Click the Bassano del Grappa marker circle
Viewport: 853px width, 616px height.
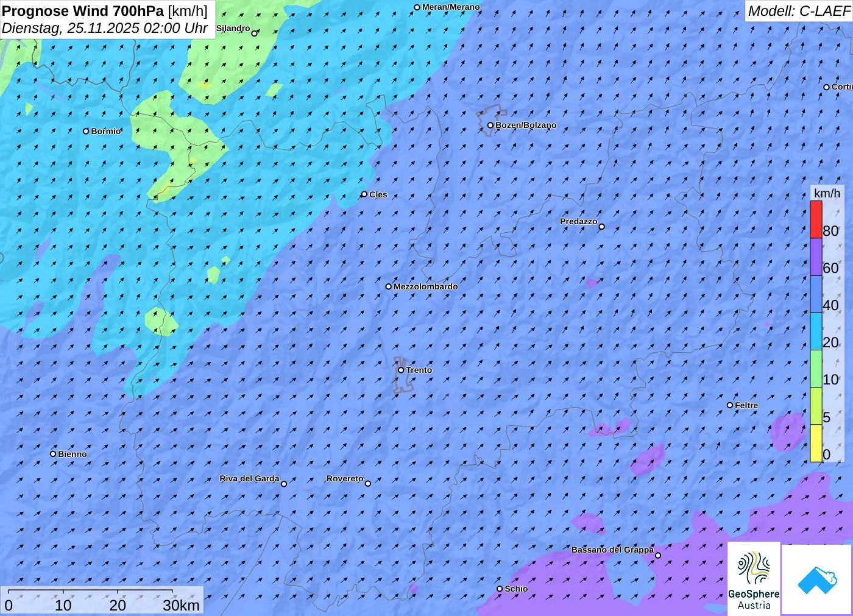tap(658, 555)
